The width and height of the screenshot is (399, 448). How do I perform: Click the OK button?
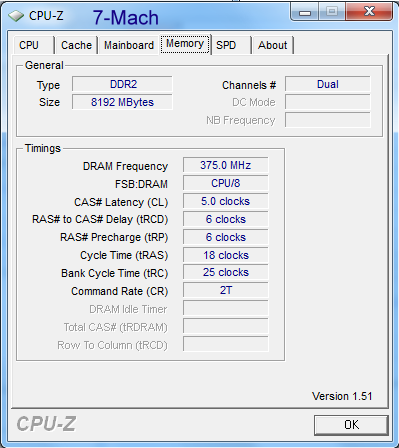coord(351,425)
